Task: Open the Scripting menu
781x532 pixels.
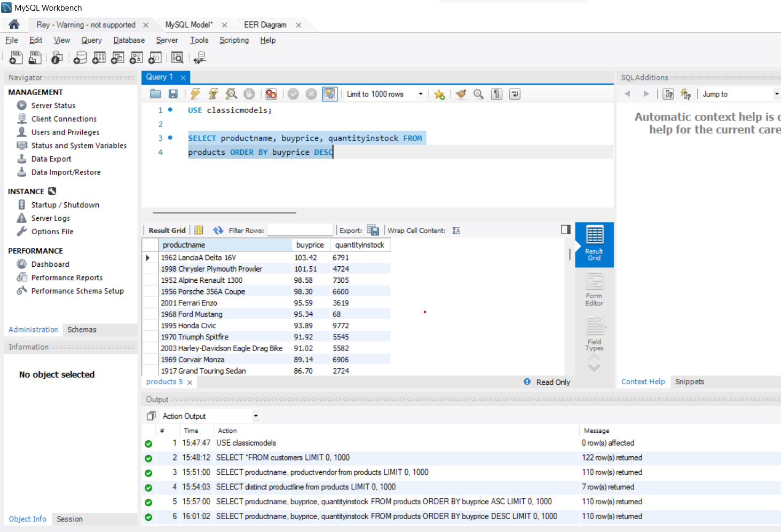Action: [x=234, y=40]
